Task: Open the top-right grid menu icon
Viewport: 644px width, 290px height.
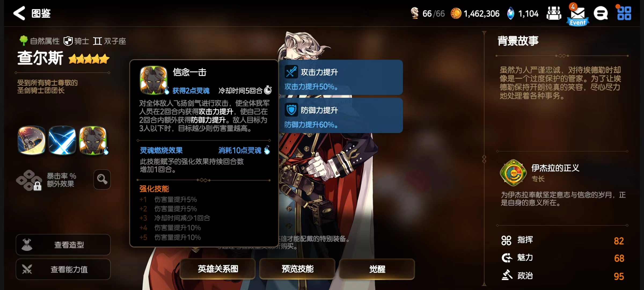Action: (624, 13)
